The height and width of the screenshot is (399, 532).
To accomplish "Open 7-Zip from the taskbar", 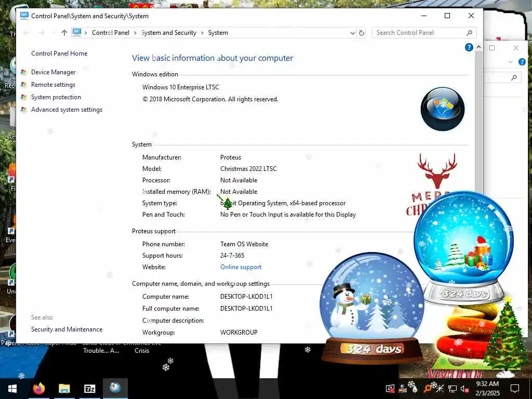I will pos(89,389).
